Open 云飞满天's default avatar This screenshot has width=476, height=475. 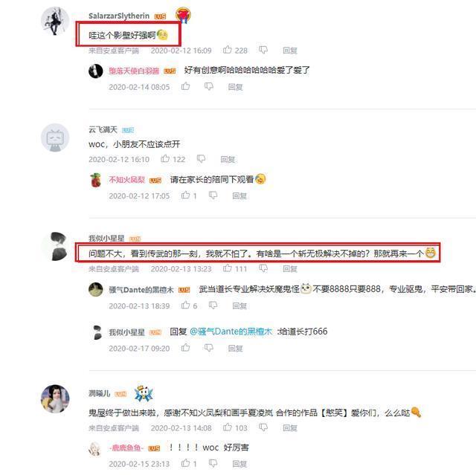[x=55, y=138]
